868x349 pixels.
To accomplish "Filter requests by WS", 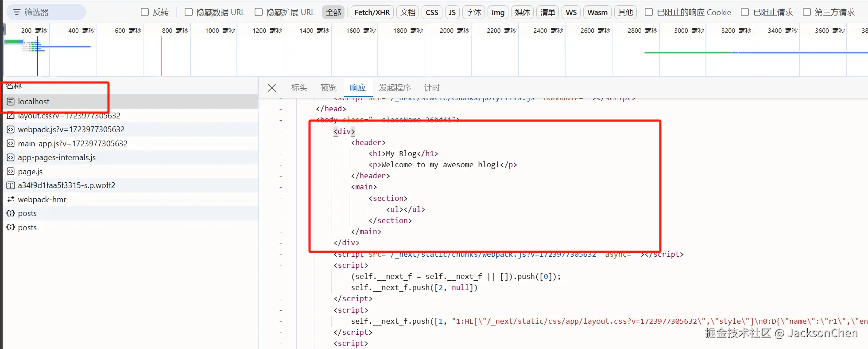I will click(x=571, y=12).
